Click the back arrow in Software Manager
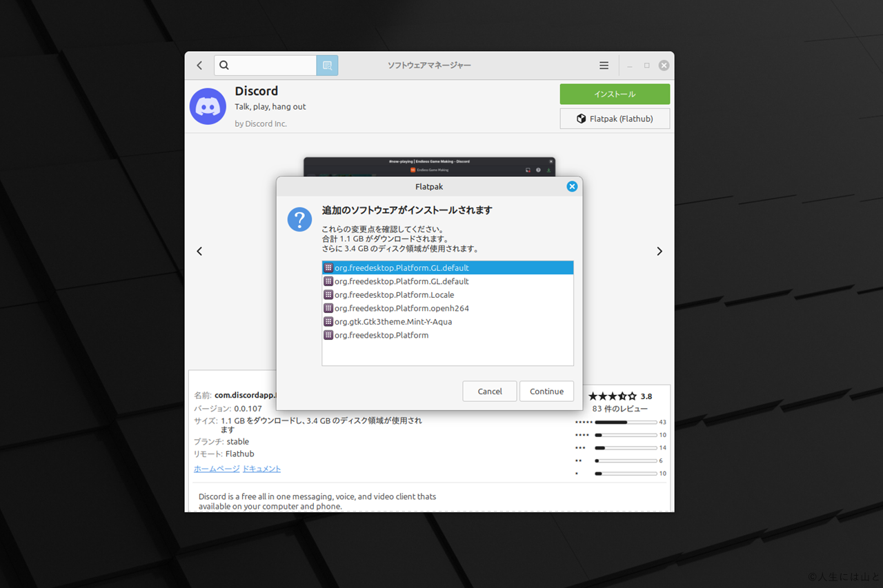The width and height of the screenshot is (883, 588). pos(199,65)
